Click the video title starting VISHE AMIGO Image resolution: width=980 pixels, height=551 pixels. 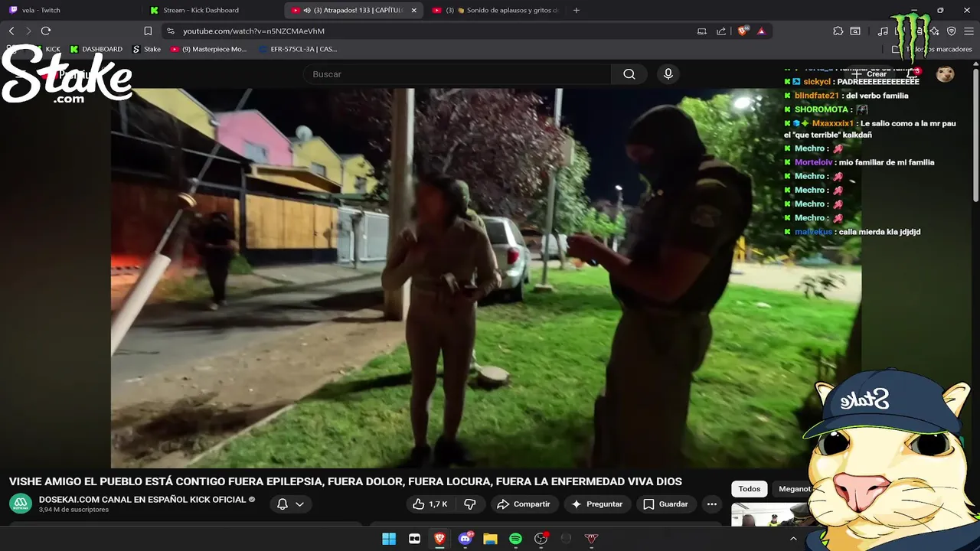click(345, 481)
